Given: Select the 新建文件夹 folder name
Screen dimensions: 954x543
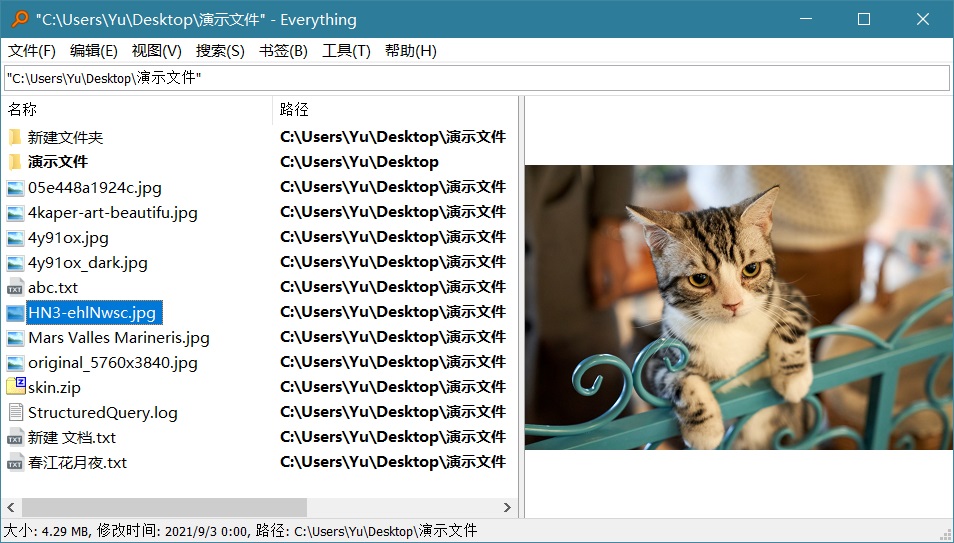Looking at the screenshot, I should point(65,138).
